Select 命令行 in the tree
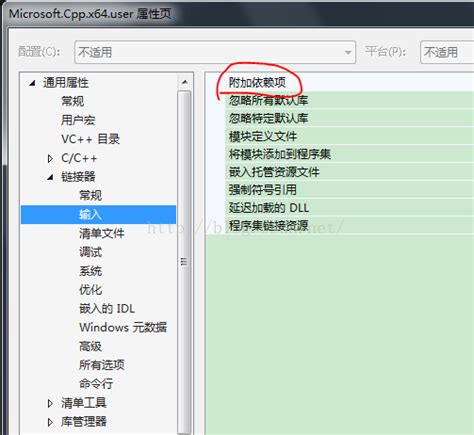Image resolution: width=474 pixels, height=435 pixels. point(96,384)
